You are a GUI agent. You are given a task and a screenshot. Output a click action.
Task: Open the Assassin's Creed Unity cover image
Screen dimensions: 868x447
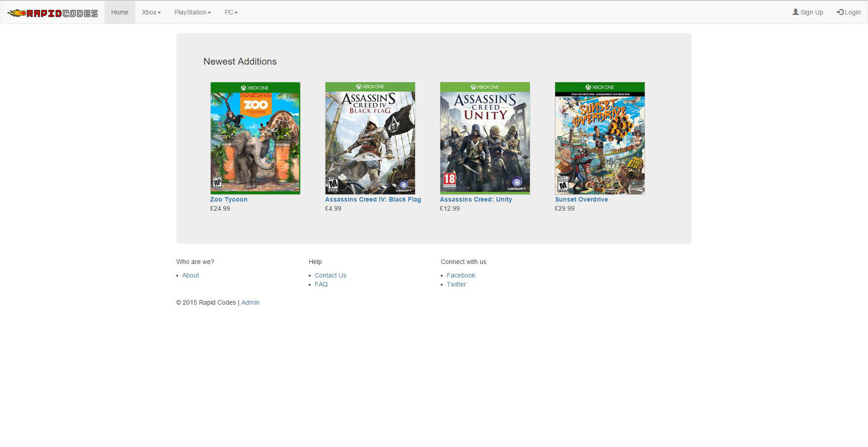[x=485, y=138]
